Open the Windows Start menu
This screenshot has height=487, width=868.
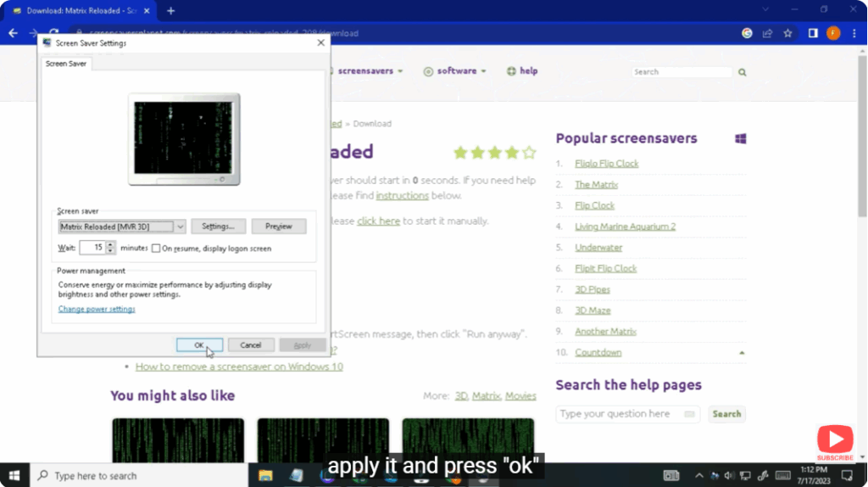pyautogui.click(x=14, y=475)
